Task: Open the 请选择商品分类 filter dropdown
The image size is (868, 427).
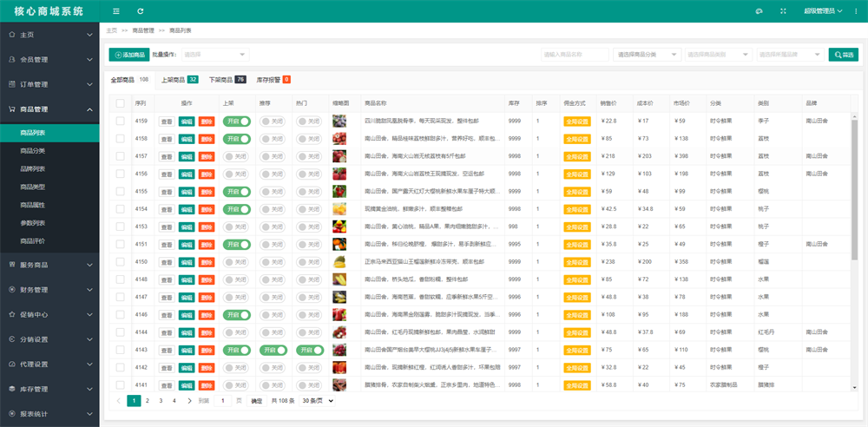Action: pos(646,55)
